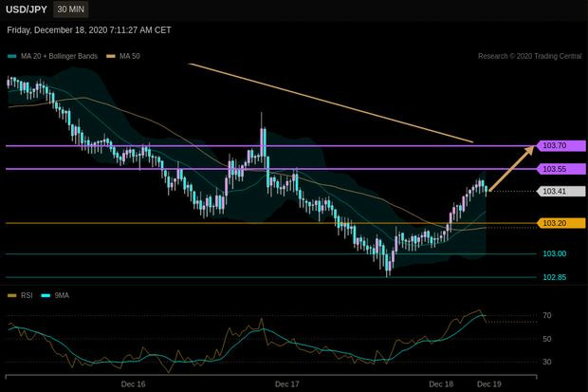The height and width of the screenshot is (392, 588).
Task: Click the 9MA legend color swatch
Action: point(46,296)
